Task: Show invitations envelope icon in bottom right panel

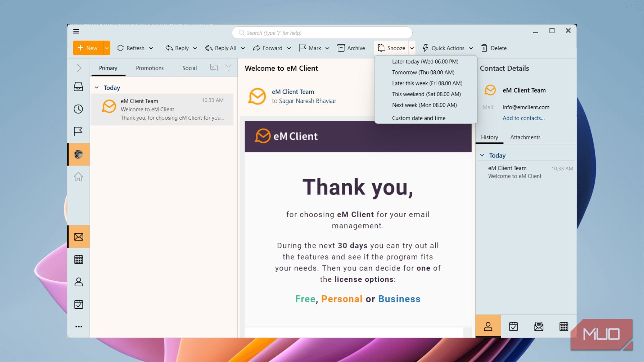Action: pyautogui.click(x=539, y=326)
